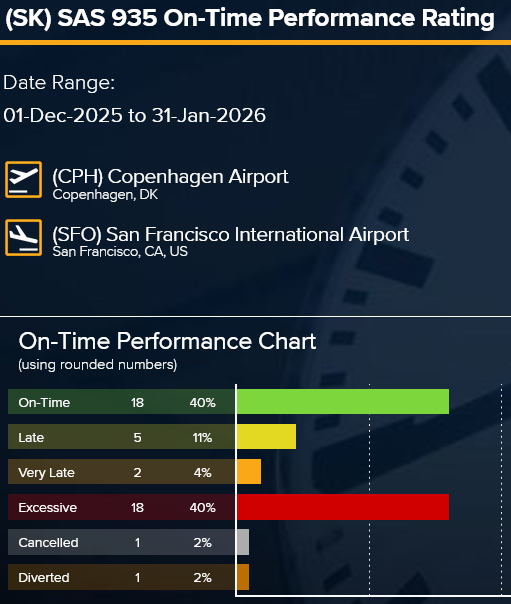The image size is (511, 604).
Task: Click the On-Time Performance Chart heading
Action: [x=167, y=341]
